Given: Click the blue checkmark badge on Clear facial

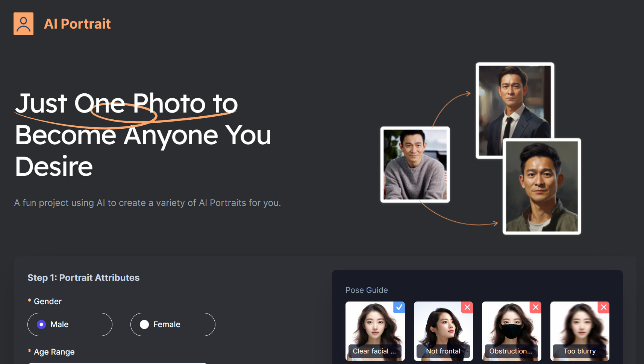Looking at the screenshot, I should coord(399,307).
